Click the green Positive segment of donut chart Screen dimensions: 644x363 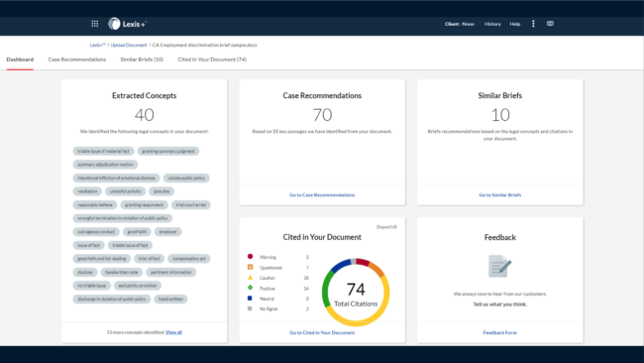tap(325, 289)
